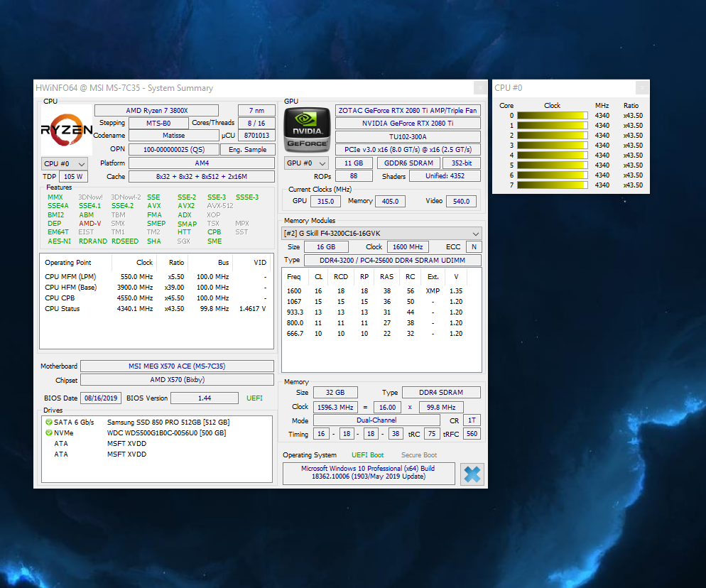Click the video clock 540.0 field
This screenshot has height=588, width=706.
pyautogui.click(x=461, y=201)
